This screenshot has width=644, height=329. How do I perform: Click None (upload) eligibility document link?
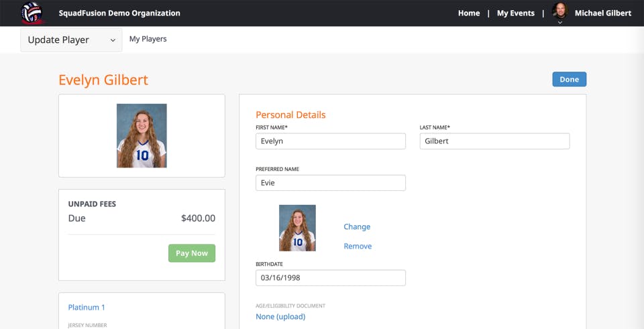tap(280, 317)
